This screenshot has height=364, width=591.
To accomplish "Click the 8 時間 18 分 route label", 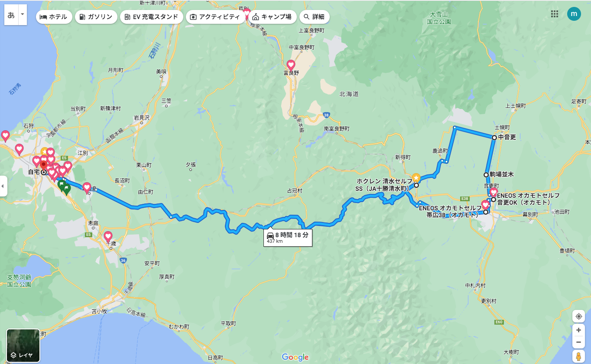I will 288,237.
